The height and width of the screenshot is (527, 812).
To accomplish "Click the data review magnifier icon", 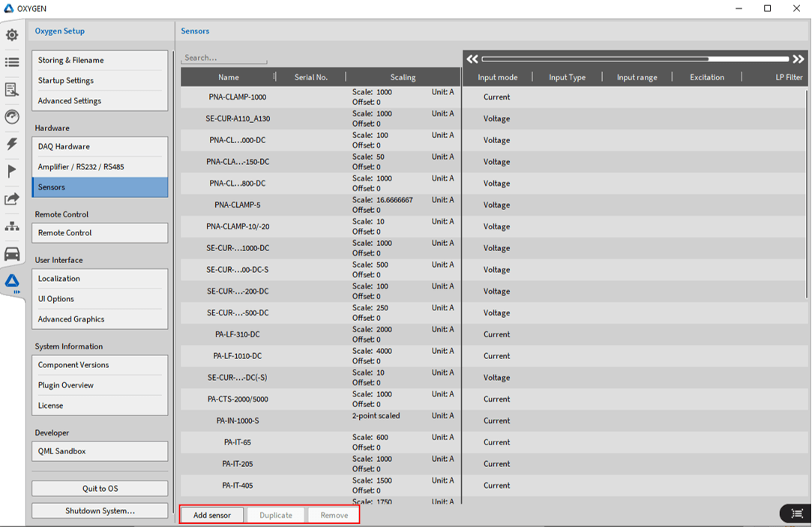I will [x=12, y=90].
